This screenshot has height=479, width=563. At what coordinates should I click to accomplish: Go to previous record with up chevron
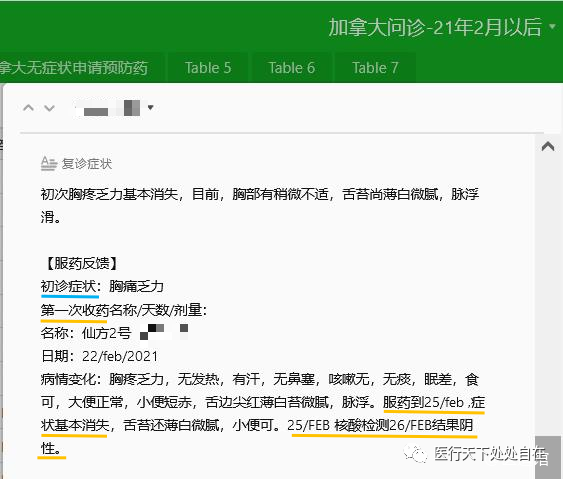click(x=28, y=107)
